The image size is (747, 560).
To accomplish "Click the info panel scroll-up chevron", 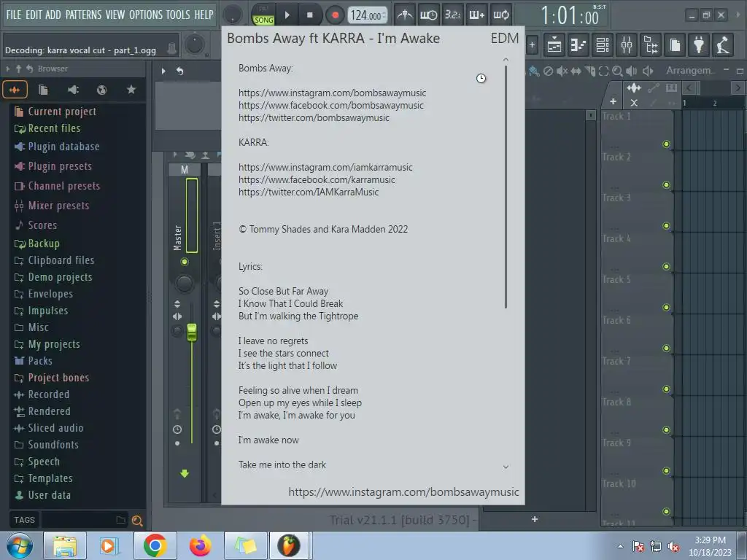I will (x=506, y=60).
